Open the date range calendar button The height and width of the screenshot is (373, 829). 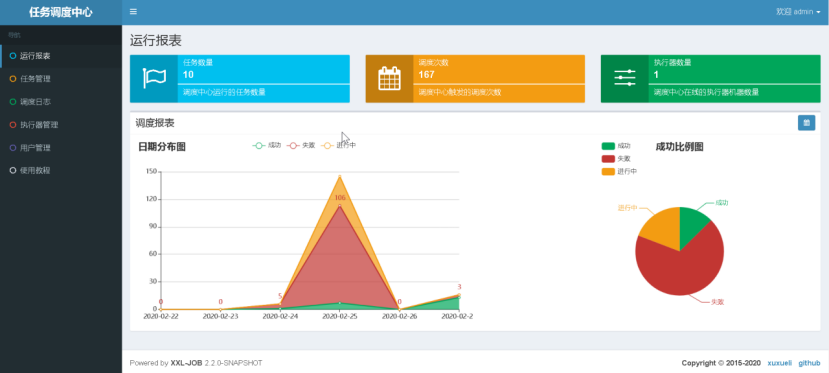806,123
